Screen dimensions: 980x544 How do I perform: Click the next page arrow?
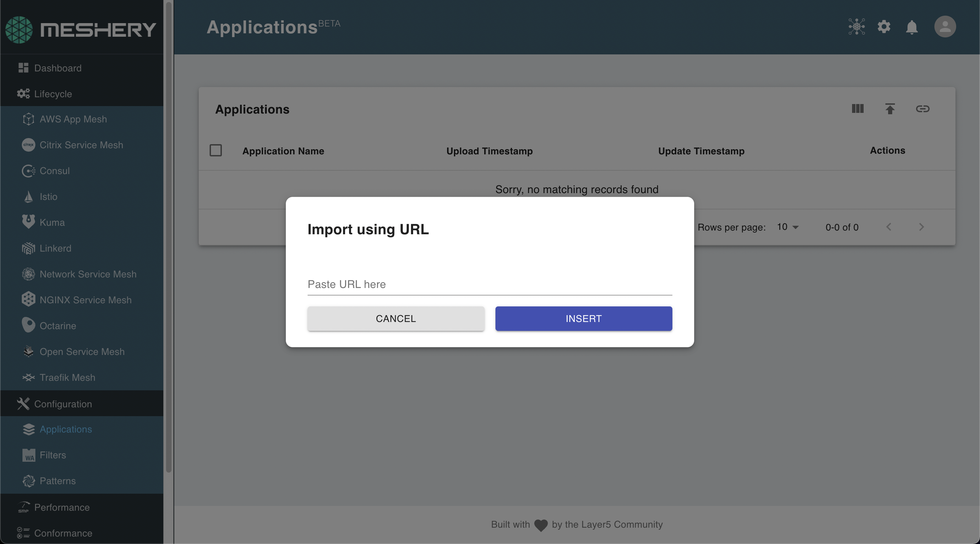point(921,227)
